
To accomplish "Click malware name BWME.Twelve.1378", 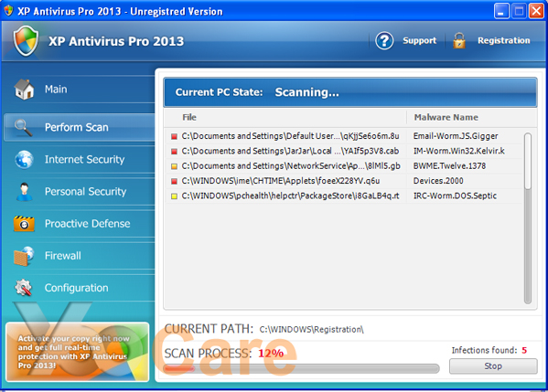I will click(x=449, y=166).
